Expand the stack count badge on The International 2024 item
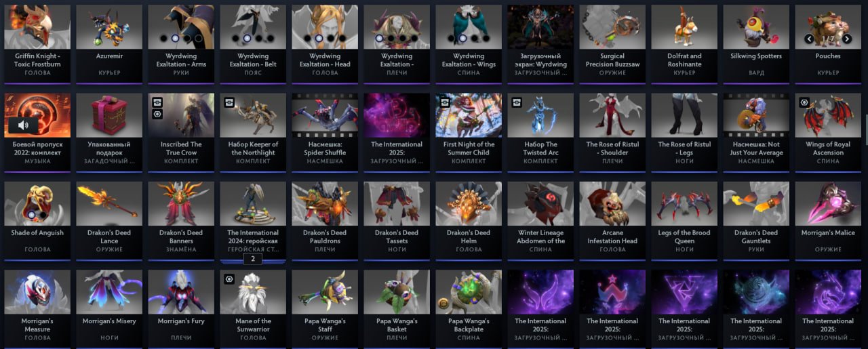 pyautogui.click(x=253, y=259)
